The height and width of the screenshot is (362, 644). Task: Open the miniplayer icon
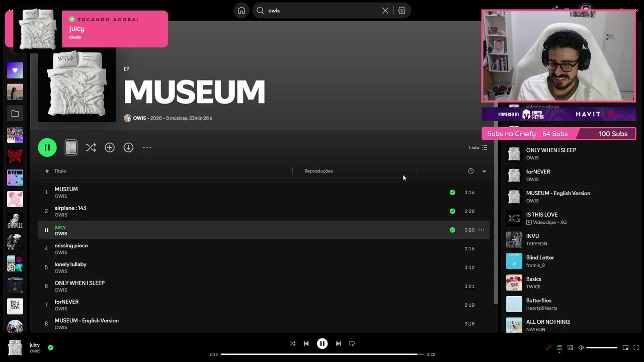pyautogui.click(x=625, y=347)
